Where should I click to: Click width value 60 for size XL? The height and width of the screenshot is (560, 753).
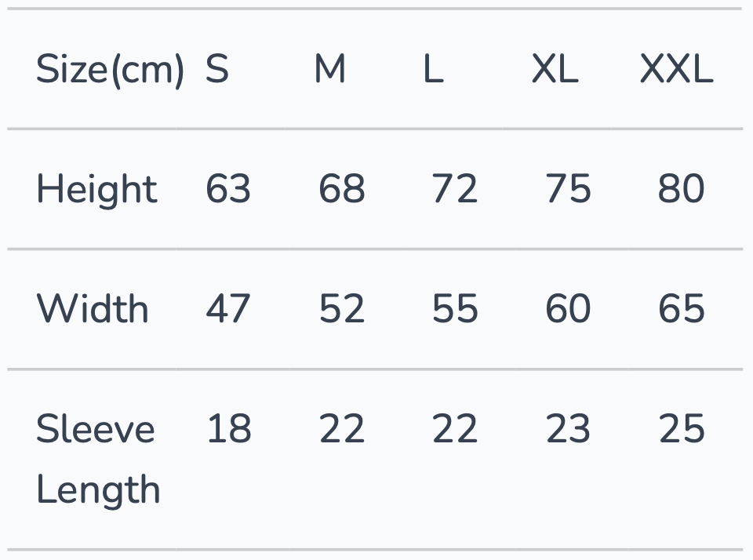568,308
